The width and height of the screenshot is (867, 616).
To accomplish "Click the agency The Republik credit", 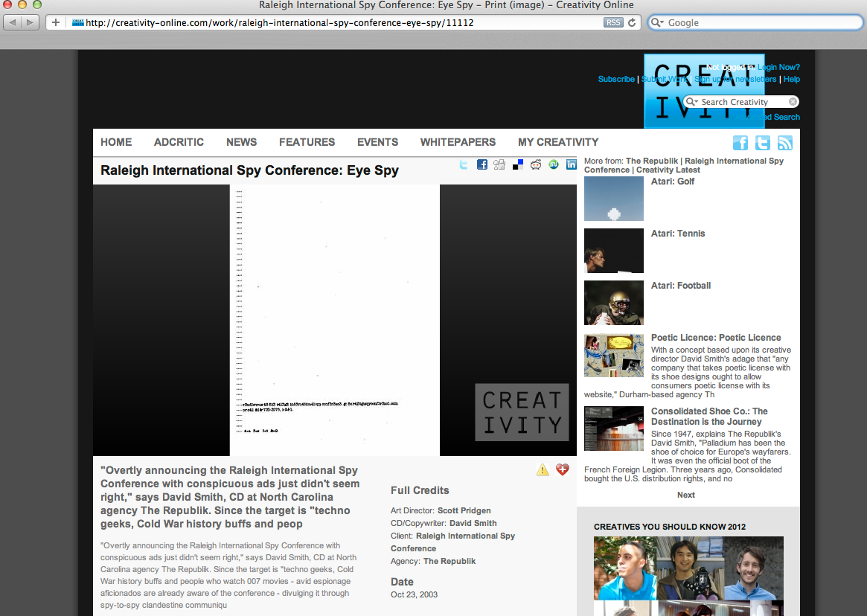I will coord(449,561).
